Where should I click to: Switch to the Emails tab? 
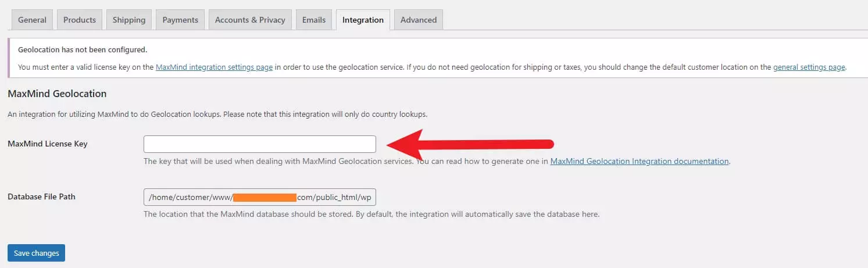pyautogui.click(x=314, y=20)
